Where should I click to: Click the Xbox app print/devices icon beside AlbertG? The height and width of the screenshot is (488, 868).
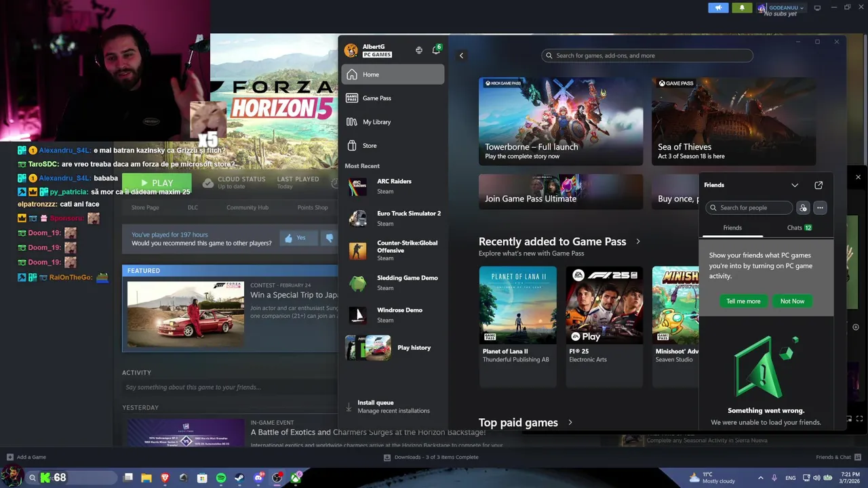(418, 50)
